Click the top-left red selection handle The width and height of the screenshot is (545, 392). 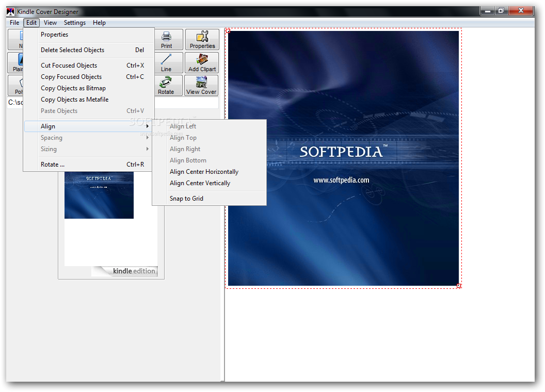pos(228,31)
